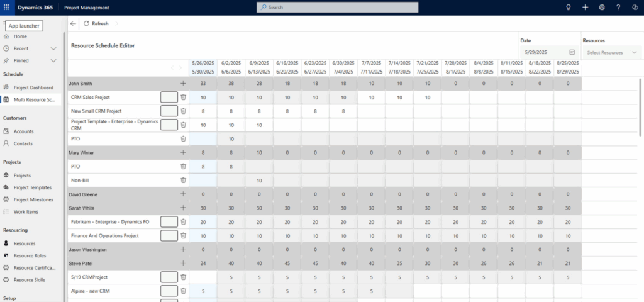Expand the Recent section in sidebar
The width and height of the screenshot is (644, 302).
click(53, 48)
